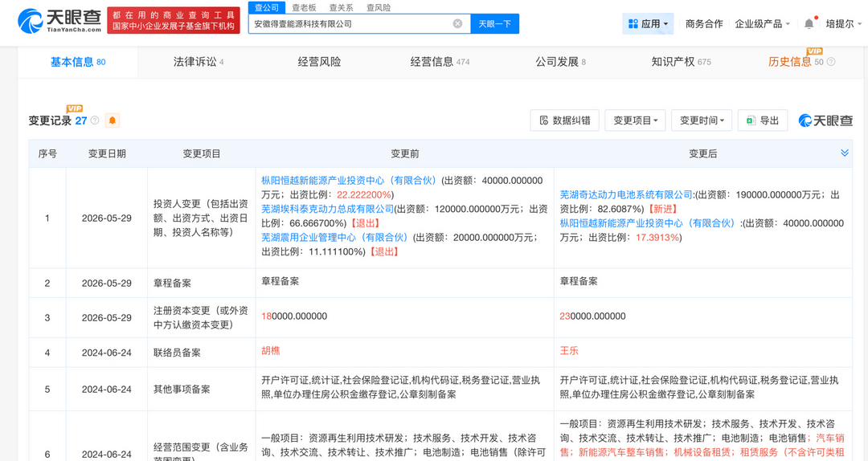Click the 变更记录 27 heading

58,120
